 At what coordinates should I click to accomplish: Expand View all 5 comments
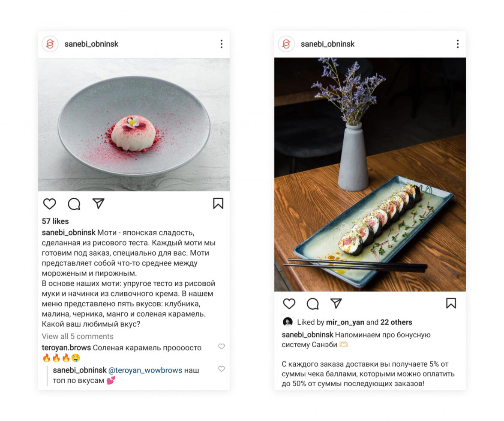coord(78,336)
